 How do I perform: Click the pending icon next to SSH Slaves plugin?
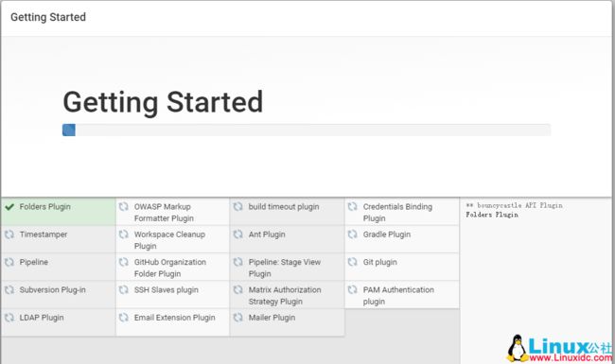point(124,290)
